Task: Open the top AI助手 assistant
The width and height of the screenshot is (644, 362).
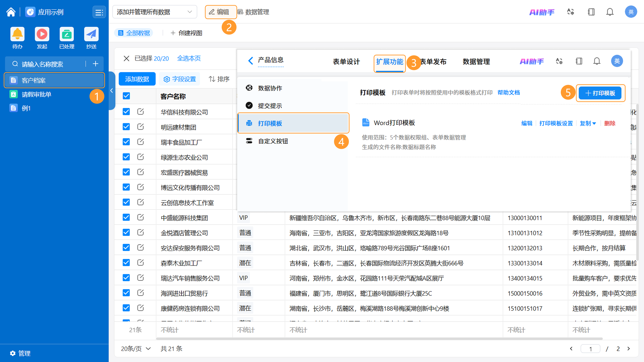Action: pos(542,12)
